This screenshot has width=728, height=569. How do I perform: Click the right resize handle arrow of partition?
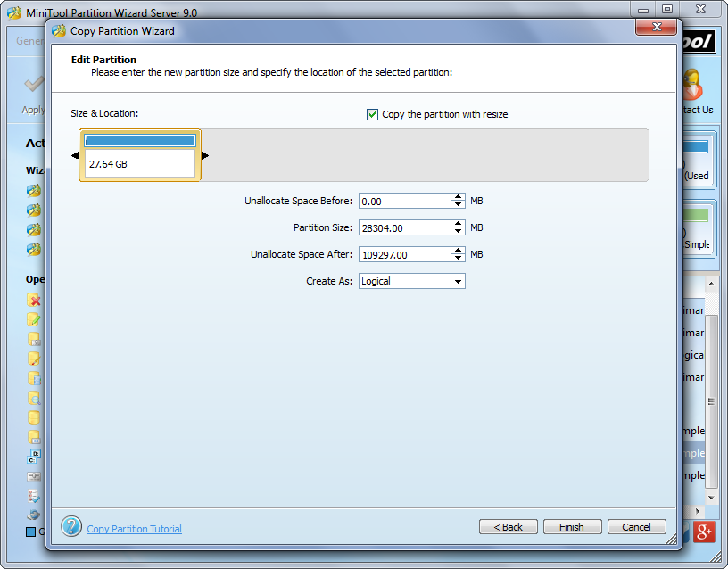pyautogui.click(x=205, y=155)
